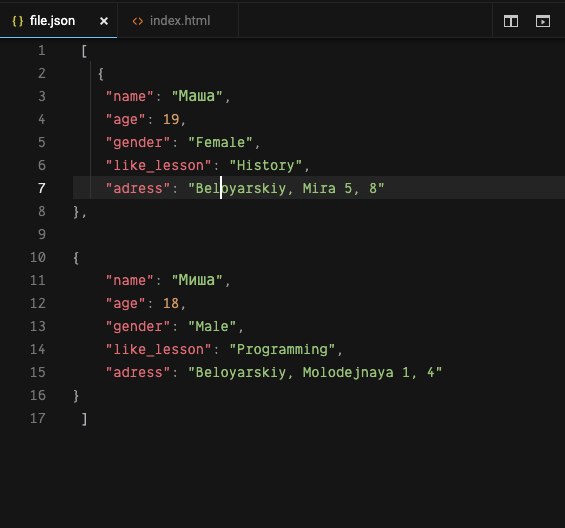Click line number 17 in the gutter
This screenshot has width=565, height=528.
click(38, 418)
